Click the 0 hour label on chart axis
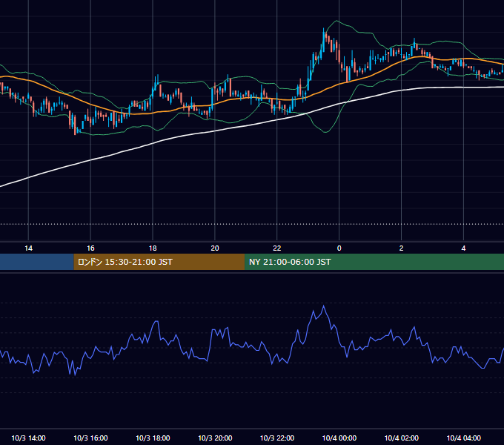This screenshot has height=445, width=504. 339,248
